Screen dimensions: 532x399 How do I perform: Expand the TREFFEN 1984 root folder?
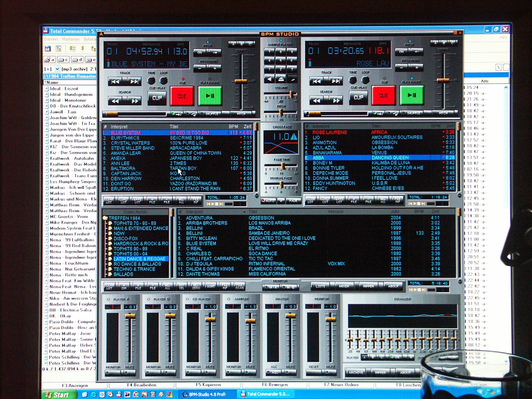(x=121, y=218)
